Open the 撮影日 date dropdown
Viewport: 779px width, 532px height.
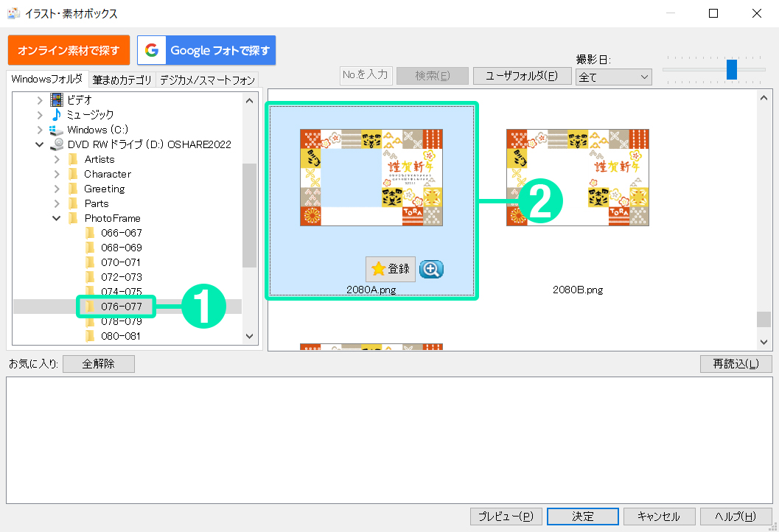tap(613, 77)
